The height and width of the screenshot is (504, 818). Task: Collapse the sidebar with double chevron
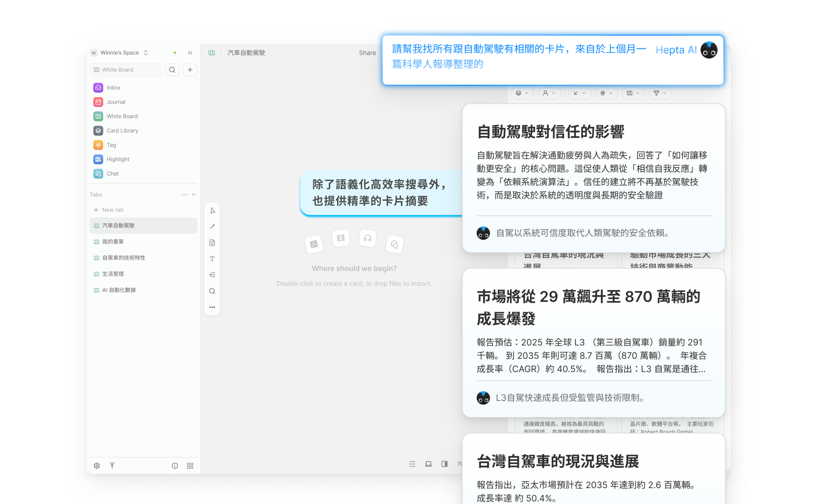190,53
